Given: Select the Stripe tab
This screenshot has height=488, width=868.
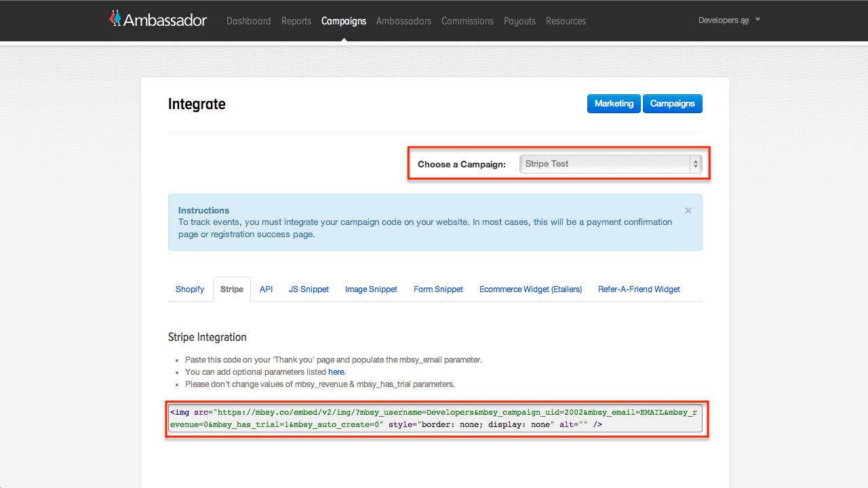Looking at the screenshot, I should pyautogui.click(x=232, y=289).
